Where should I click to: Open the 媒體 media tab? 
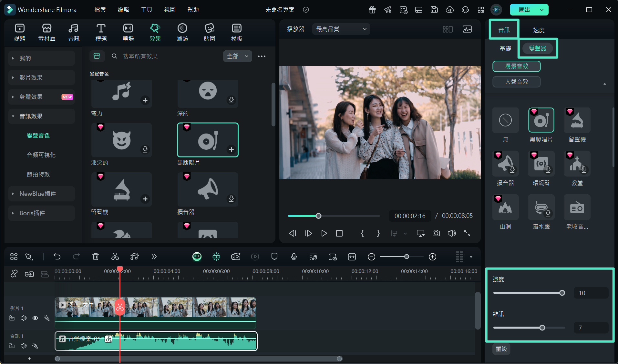point(20,33)
